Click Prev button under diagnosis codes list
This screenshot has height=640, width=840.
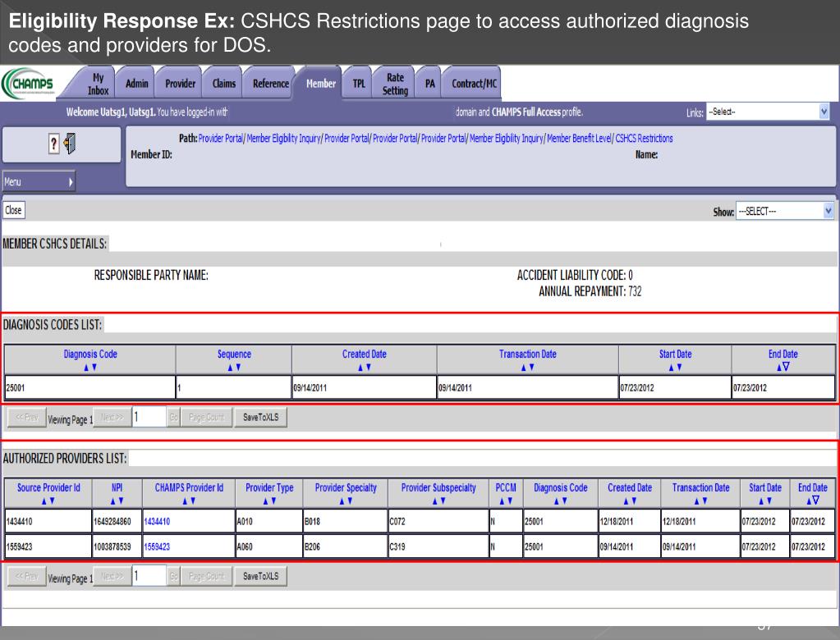tap(26, 418)
